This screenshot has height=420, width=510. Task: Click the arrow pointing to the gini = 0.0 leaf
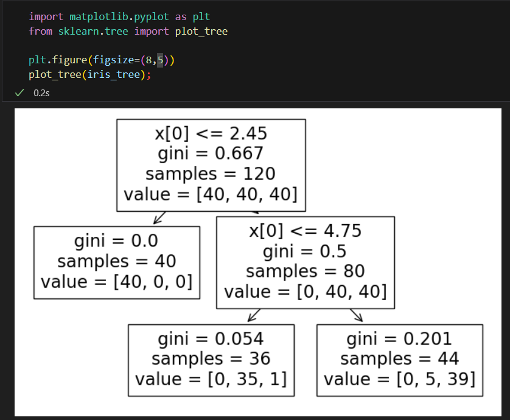click(160, 217)
